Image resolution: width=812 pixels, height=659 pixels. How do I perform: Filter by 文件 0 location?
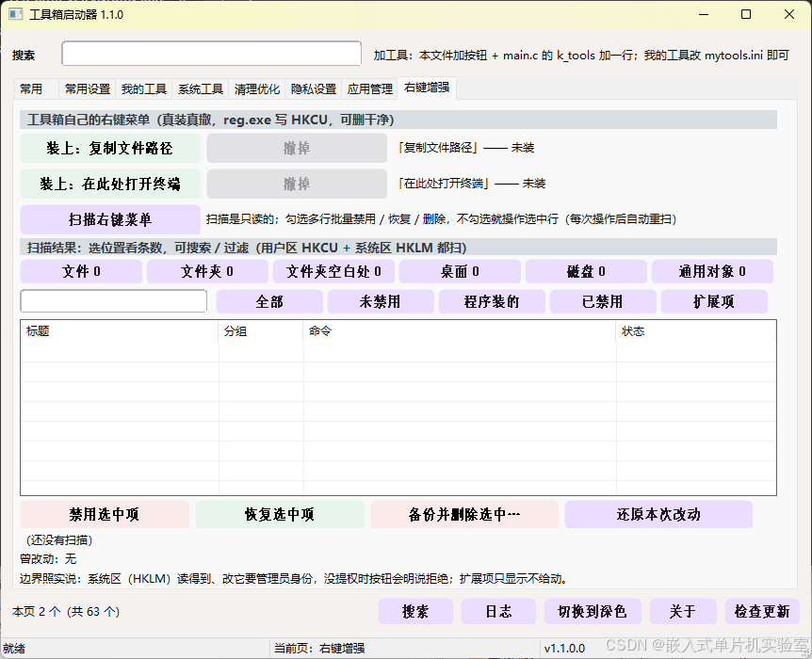pos(81,271)
